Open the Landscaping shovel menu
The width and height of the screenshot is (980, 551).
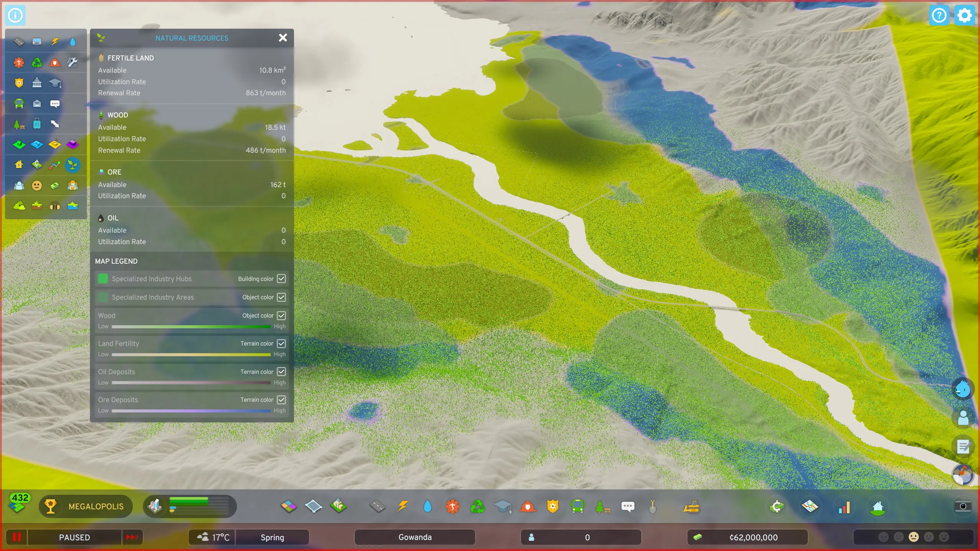tap(653, 507)
